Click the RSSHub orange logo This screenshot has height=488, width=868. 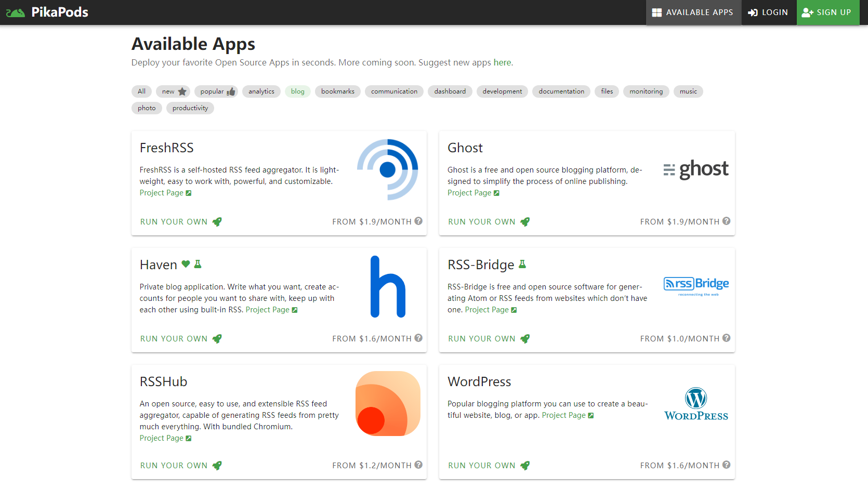388,404
